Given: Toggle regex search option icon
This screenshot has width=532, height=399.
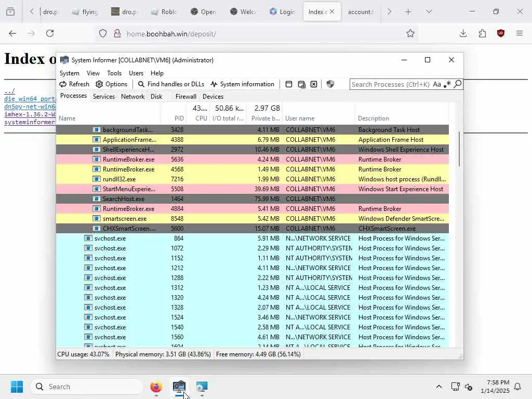Looking at the screenshot, I should point(447,84).
